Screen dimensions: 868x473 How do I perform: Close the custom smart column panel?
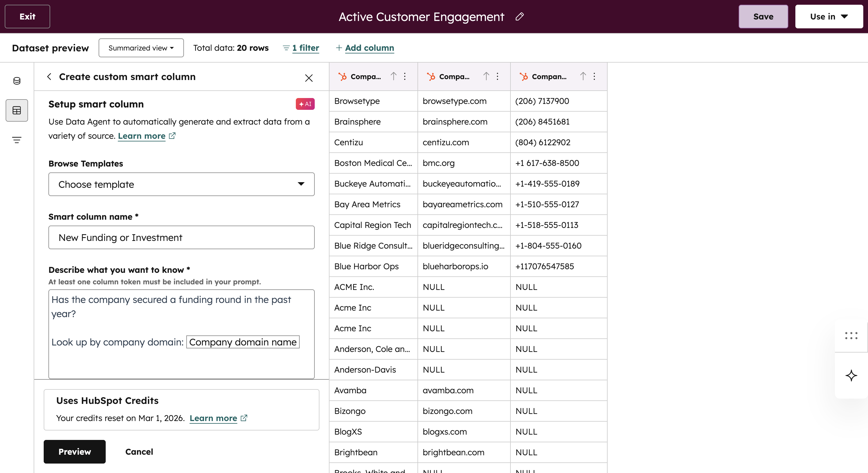[308, 78]
